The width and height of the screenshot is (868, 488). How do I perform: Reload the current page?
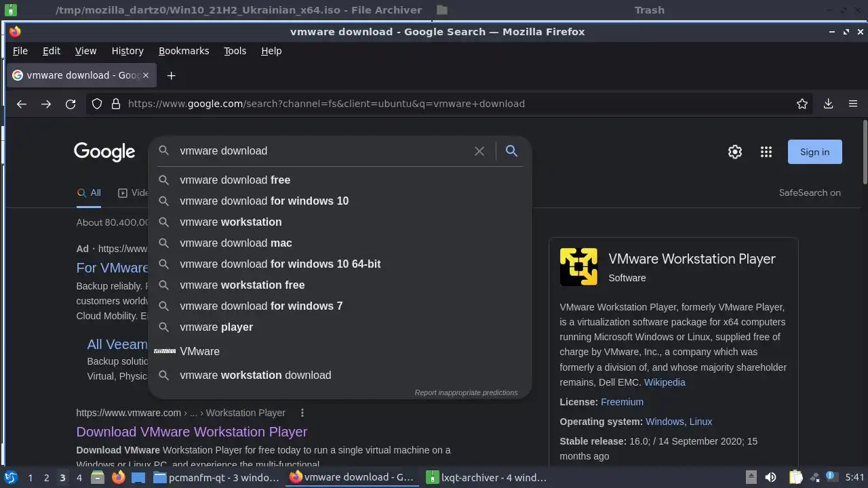click(71, 104)
